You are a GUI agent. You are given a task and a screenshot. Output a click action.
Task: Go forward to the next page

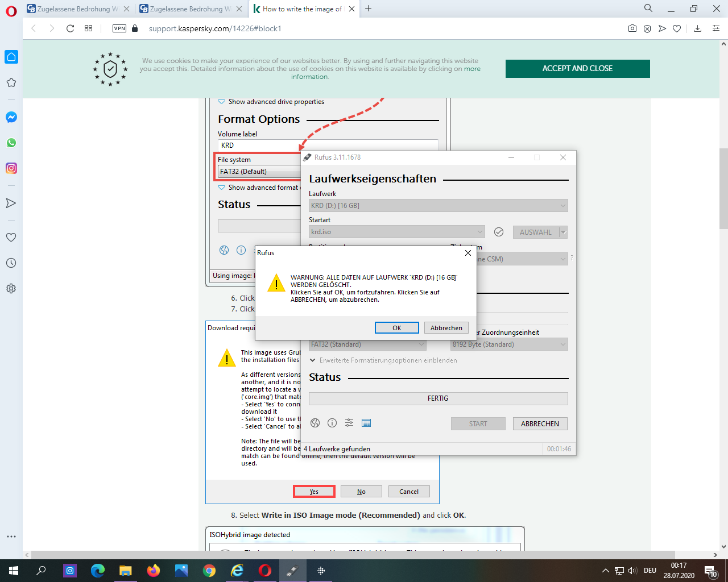click(52, 28)
